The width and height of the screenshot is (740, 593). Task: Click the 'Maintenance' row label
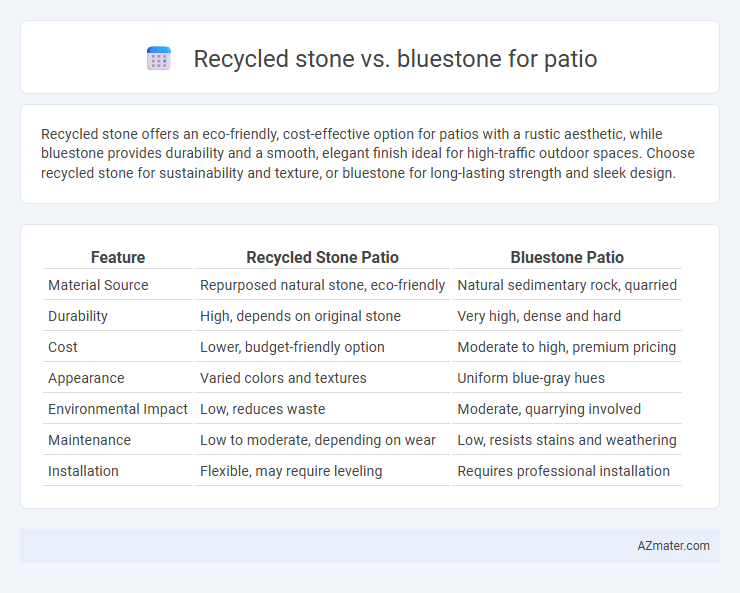(x=90, y=440)
